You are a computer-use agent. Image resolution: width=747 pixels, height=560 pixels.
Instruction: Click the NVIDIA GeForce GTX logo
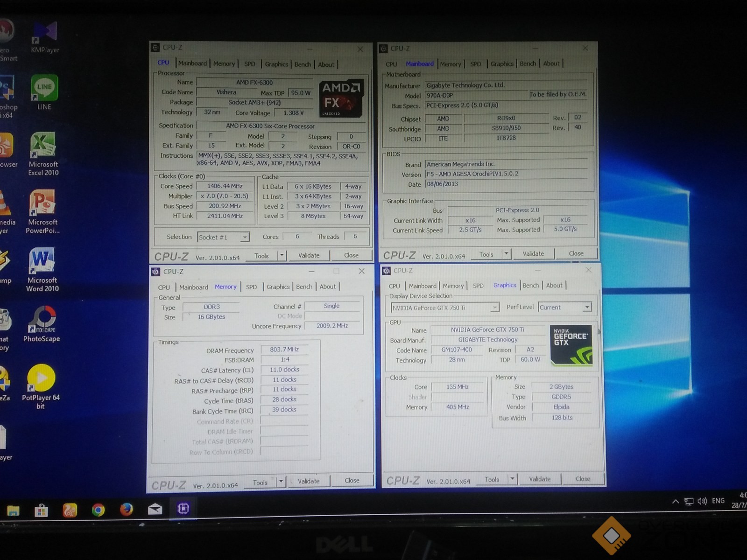571,345
